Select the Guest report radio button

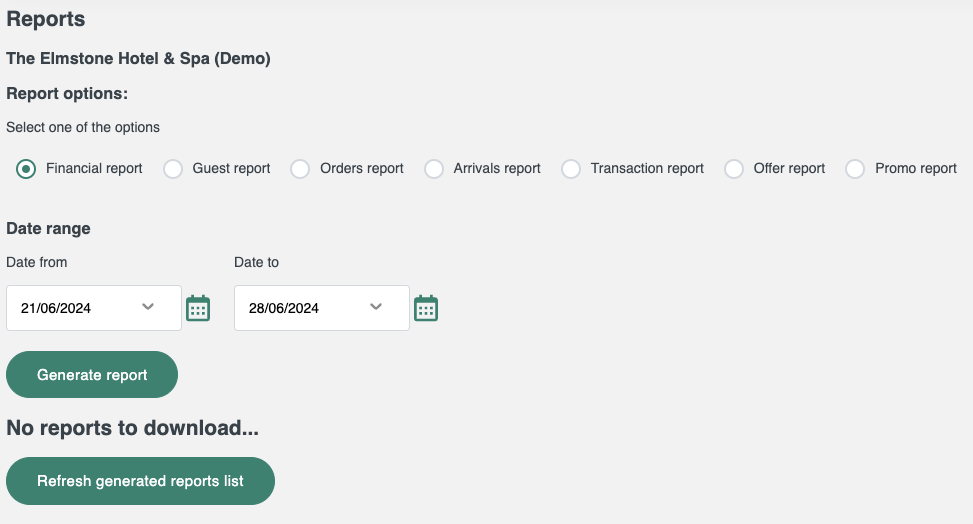[x=173, y=169]
